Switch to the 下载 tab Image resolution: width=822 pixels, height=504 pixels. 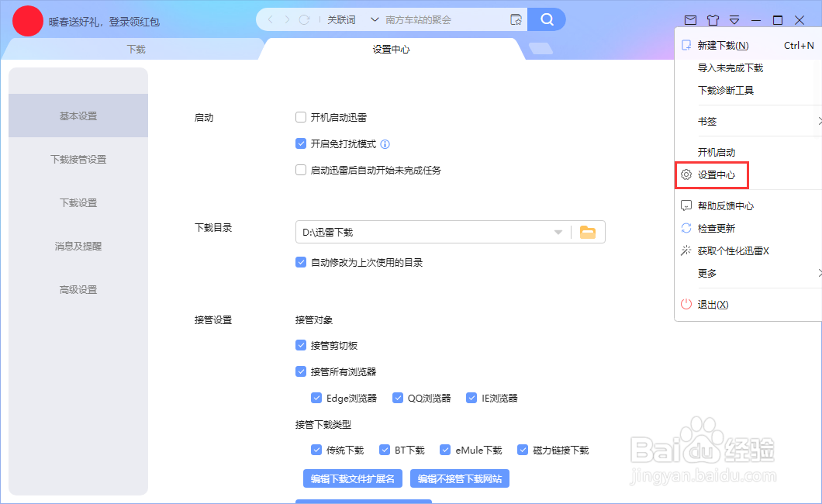(136, 49)
